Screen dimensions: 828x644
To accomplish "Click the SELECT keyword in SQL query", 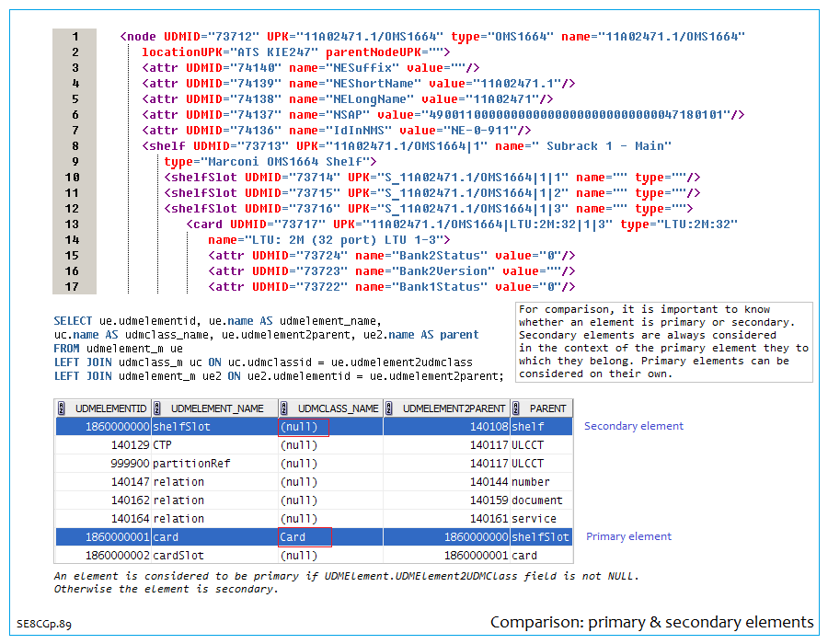I will [x=73, y=320].
